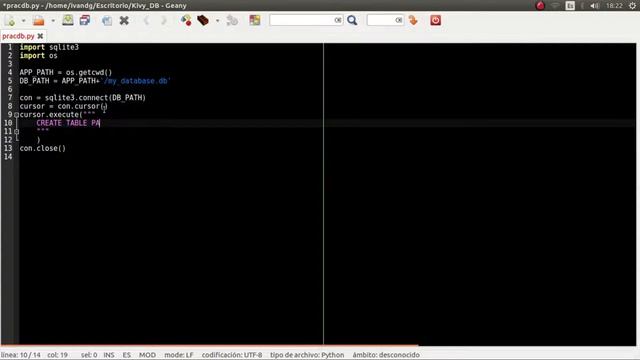
Task: Click the line/column indicator in status bar
Action: coord(21,355)
